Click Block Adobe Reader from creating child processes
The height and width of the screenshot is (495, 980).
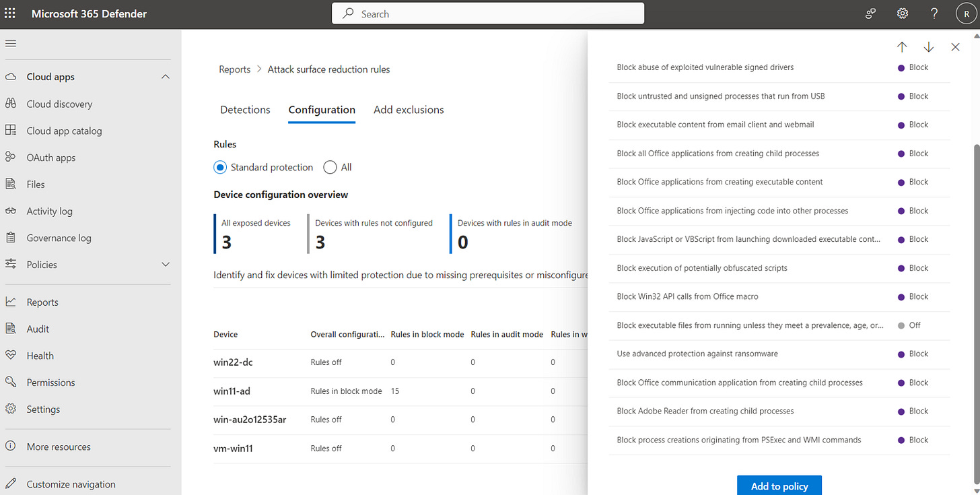705,411
